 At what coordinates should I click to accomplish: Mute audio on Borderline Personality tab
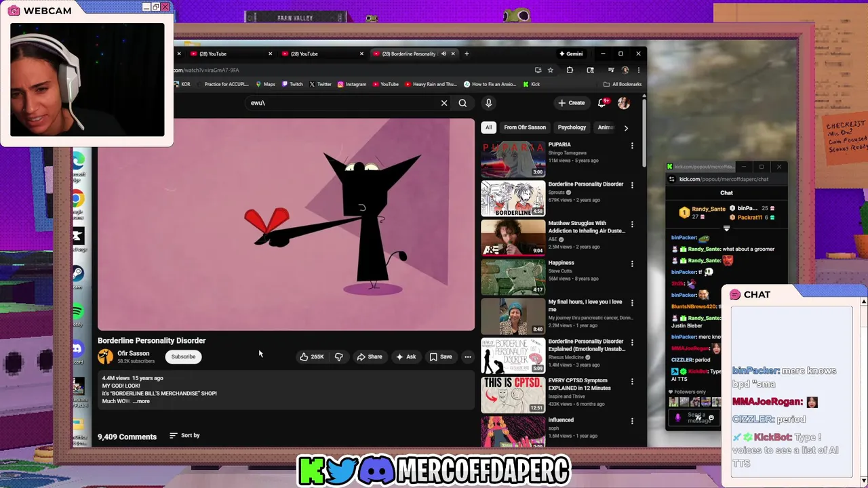point(443,54)
